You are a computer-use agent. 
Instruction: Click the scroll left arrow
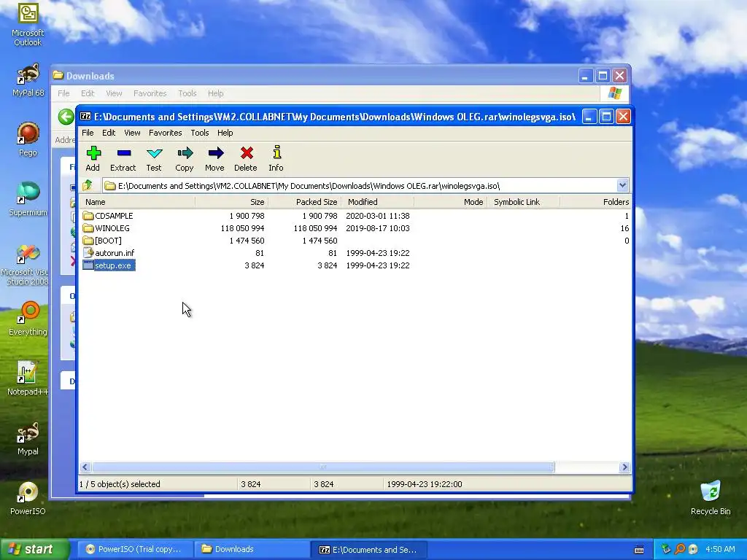point(85,467)
